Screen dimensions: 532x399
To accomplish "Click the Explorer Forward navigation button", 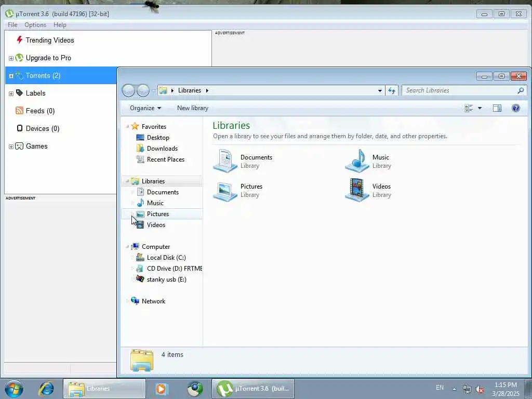I will point(143,90).
